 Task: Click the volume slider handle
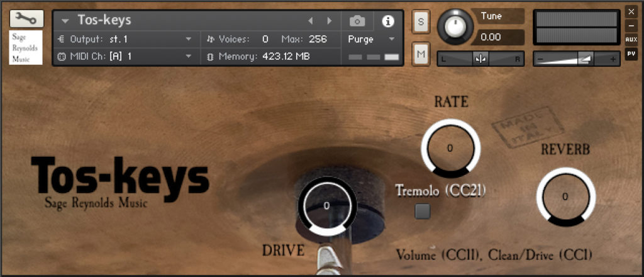[584, 59]
